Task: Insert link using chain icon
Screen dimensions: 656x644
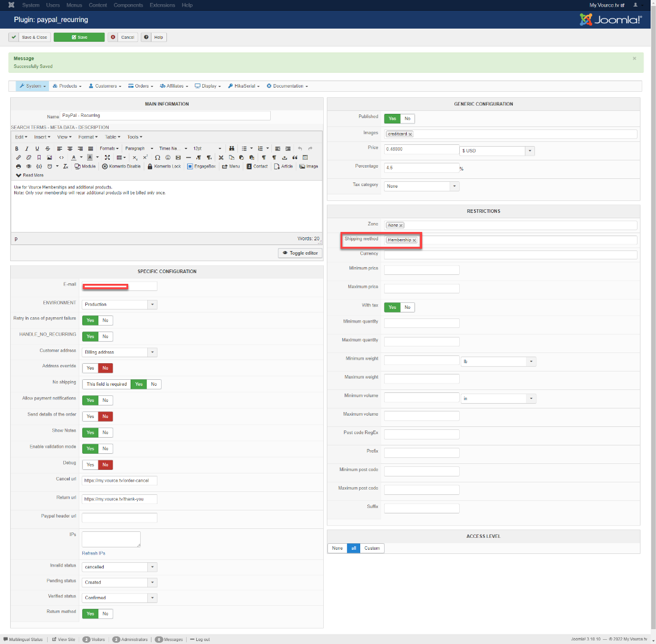Action: tap(18, 158)
